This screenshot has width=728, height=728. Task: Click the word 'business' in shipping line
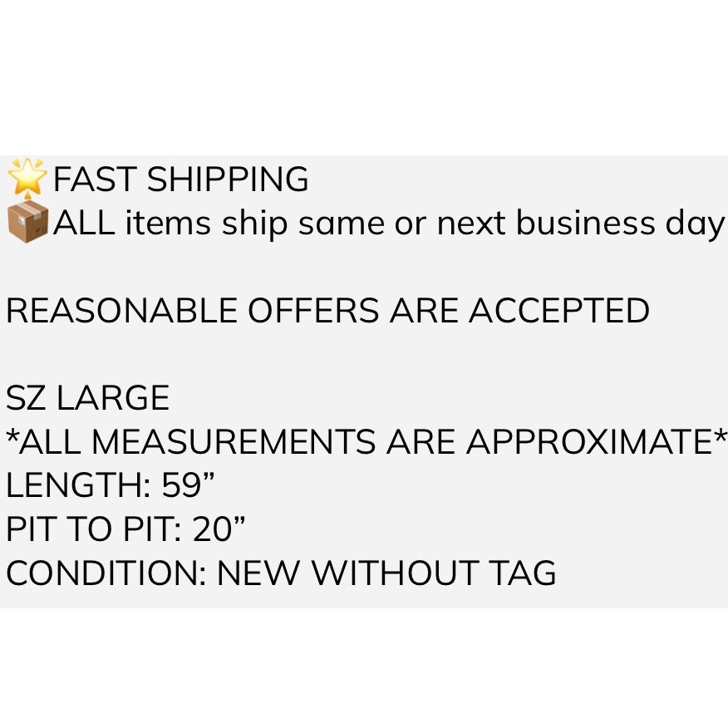[586, 223]
